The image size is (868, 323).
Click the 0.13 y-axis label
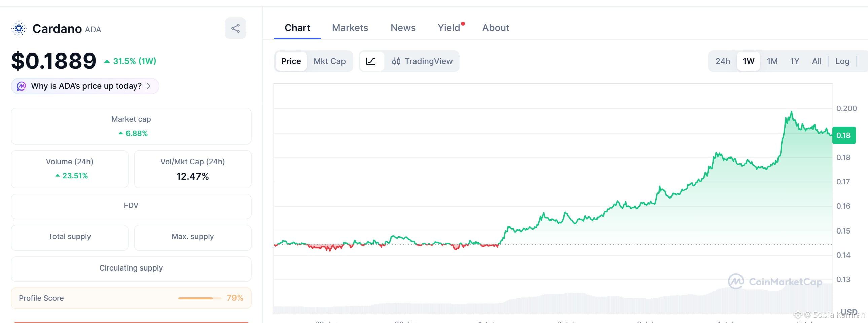point(843,280)
